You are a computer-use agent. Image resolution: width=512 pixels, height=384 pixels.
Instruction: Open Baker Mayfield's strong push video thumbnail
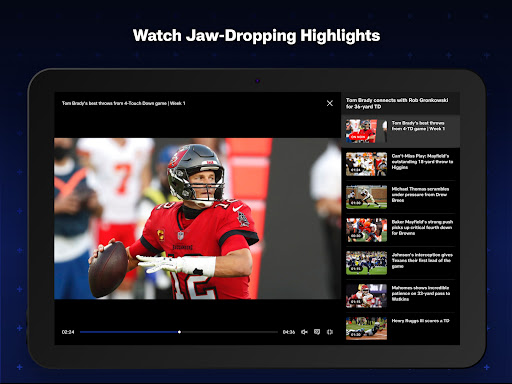[366, 230]
